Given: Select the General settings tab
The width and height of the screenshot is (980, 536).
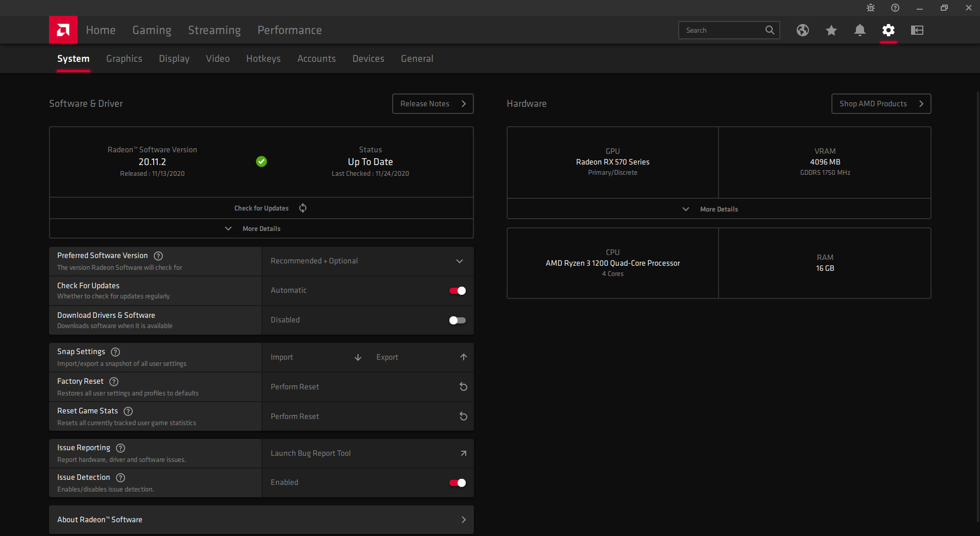Looking at the screenshot, I should pyautogui.click(x=417, y=59).
